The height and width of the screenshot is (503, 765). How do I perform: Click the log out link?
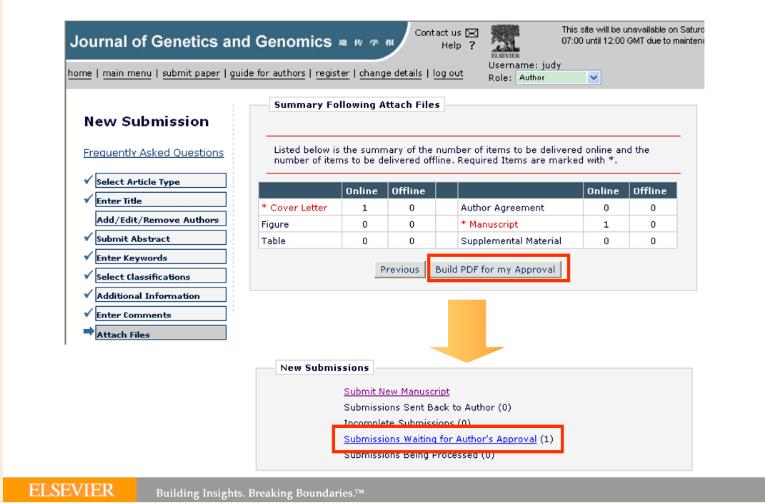[x=448, y=73]
